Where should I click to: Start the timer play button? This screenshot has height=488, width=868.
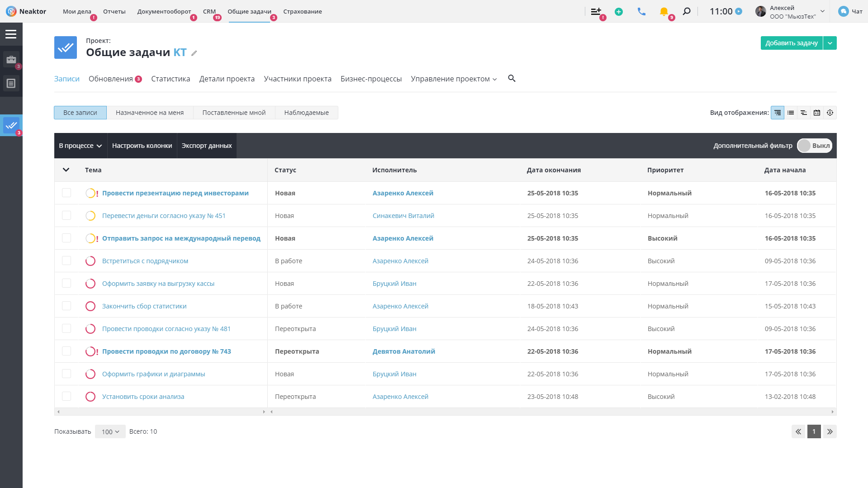point(739,12)
